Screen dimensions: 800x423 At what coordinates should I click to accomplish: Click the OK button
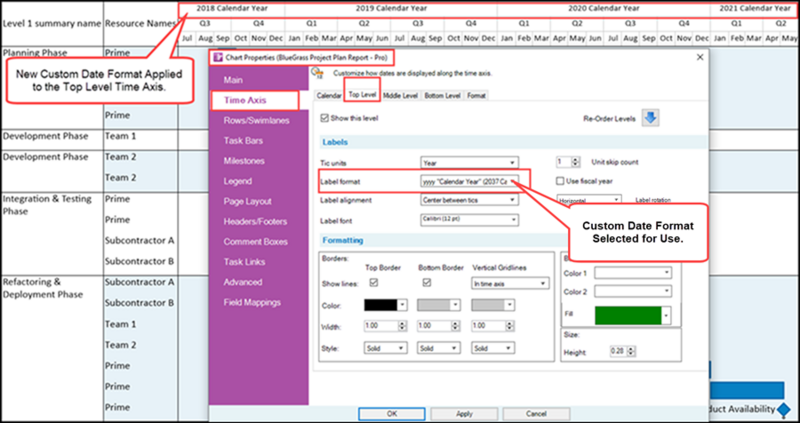click(x=391, y=414)
